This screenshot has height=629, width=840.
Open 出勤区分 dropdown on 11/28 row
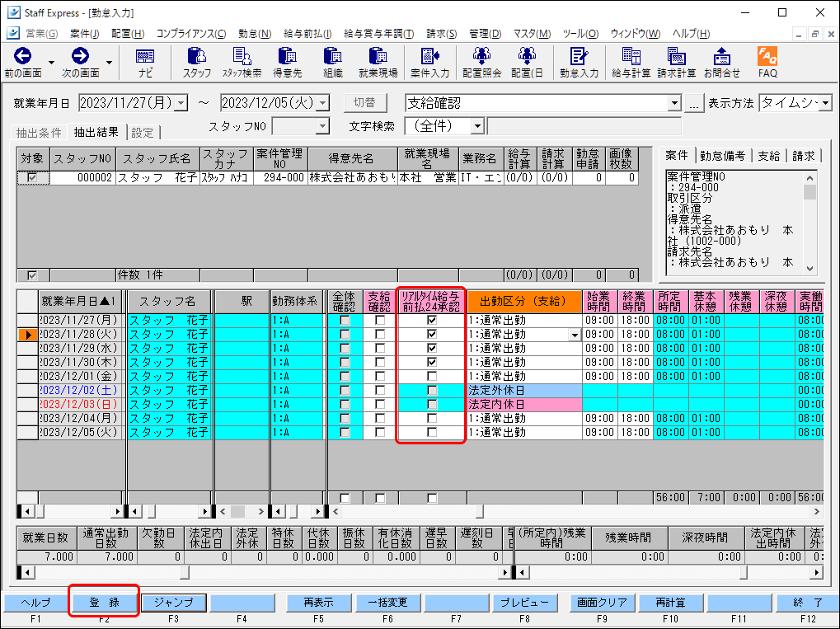575,335
